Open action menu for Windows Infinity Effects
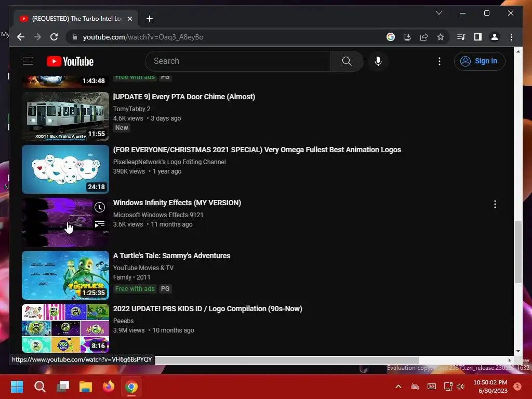This screenshot has height=399, width=532. click(495, 204)
